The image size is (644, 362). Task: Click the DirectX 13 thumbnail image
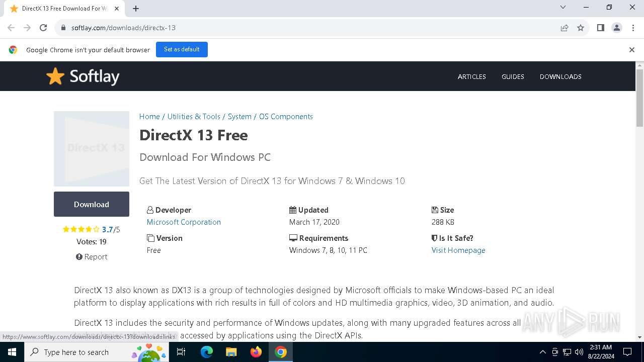92,149
